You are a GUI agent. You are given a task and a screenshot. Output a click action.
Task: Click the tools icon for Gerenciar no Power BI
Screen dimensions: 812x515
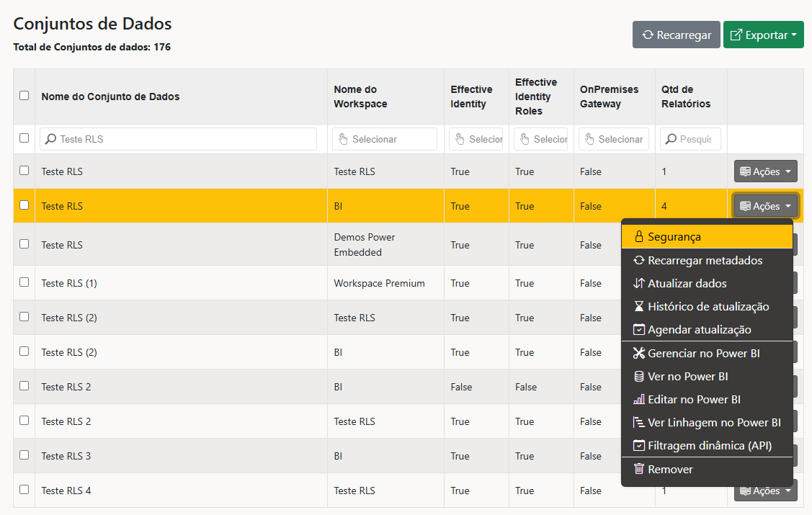(x=639, y=353)
